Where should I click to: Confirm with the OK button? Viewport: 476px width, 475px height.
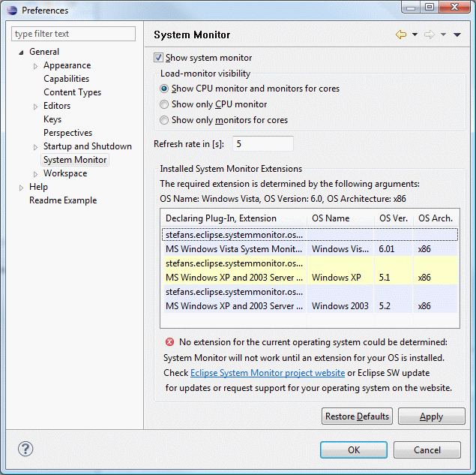(354, 449)
